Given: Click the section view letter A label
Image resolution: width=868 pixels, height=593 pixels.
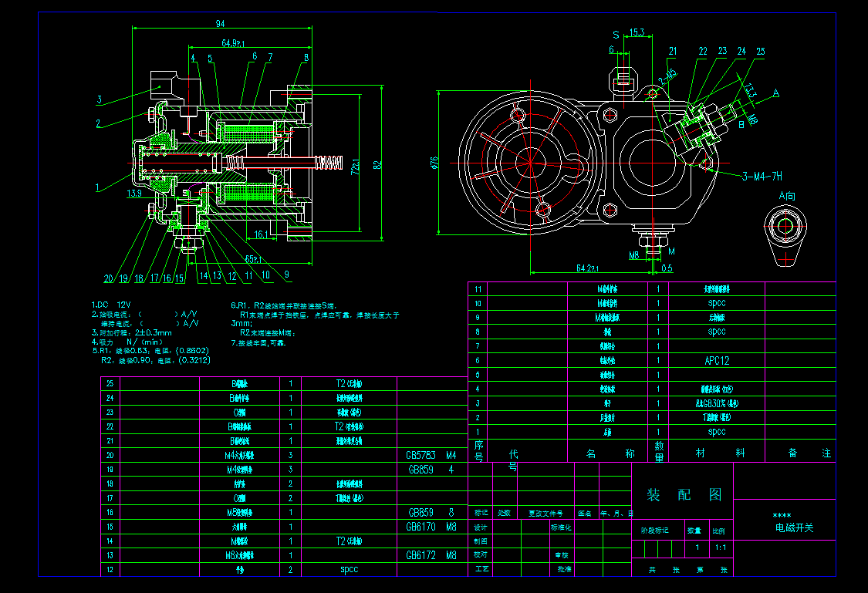Looking at the screenshot, I should pyautogui.click(x=776, y=93).
